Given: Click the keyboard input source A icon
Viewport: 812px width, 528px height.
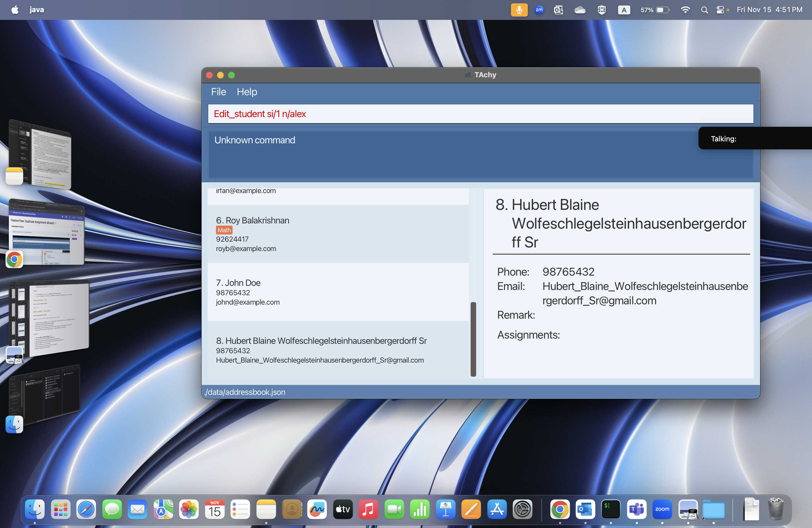Looking at the screenshot, I should [624, 10].
